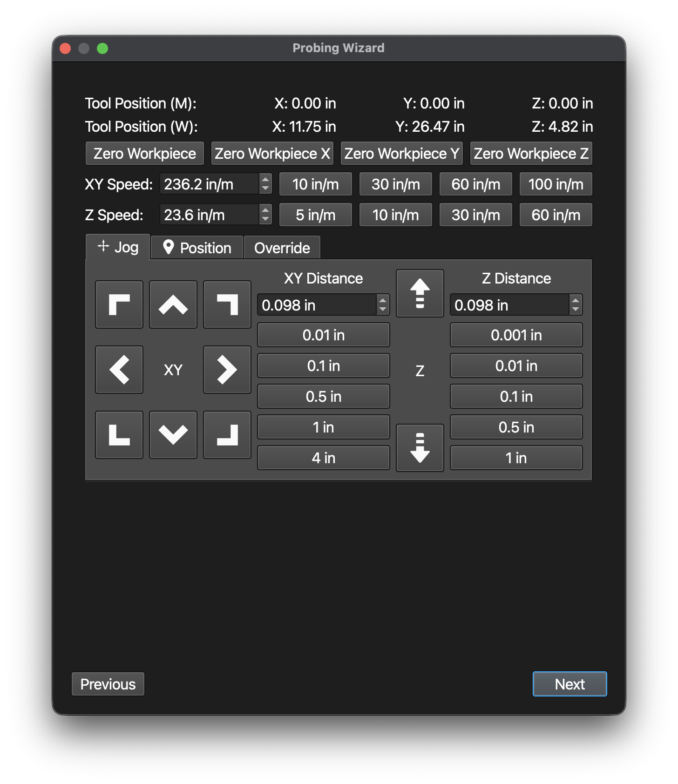
Task: Jog tool diagonally up-right
Action: point(227,304)
